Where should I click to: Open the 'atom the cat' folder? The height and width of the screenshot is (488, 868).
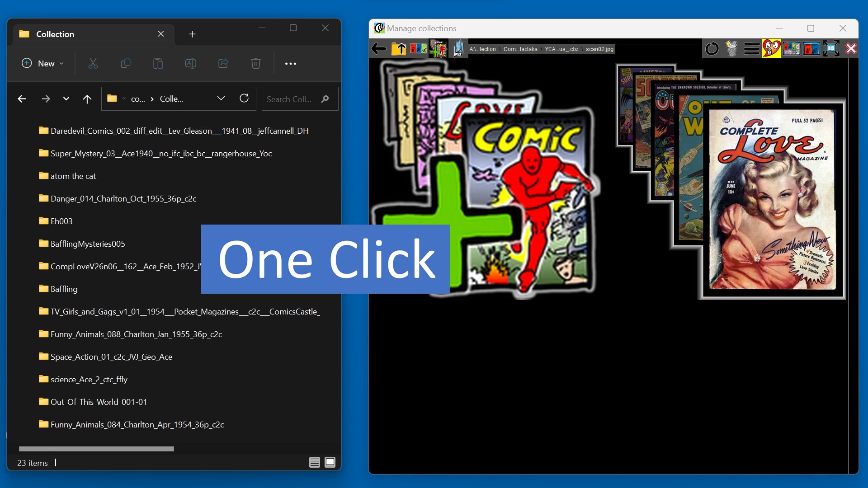(73, 176)
